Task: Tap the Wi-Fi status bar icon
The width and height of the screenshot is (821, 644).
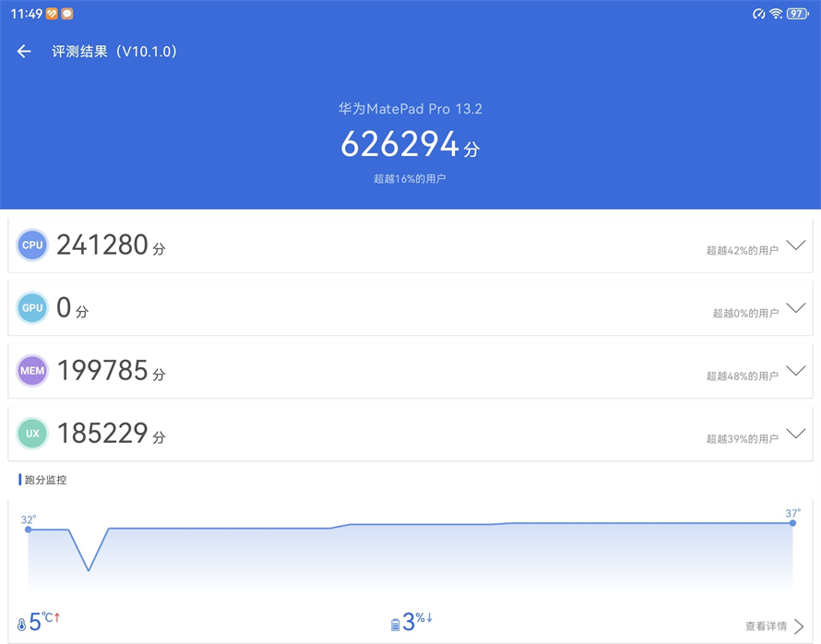Action: coord(776,14)
